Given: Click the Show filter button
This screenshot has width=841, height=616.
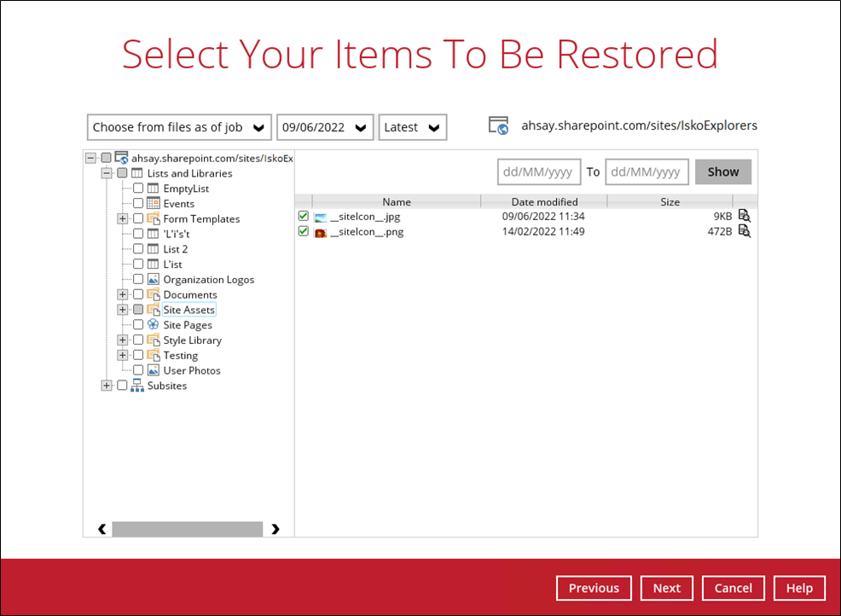Looking at the screenshot, I should click(722, 171).
